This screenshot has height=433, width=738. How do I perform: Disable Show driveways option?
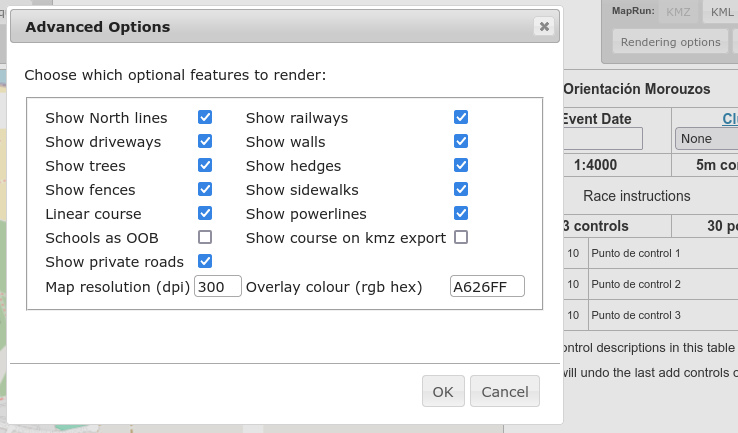pos(205,141)
